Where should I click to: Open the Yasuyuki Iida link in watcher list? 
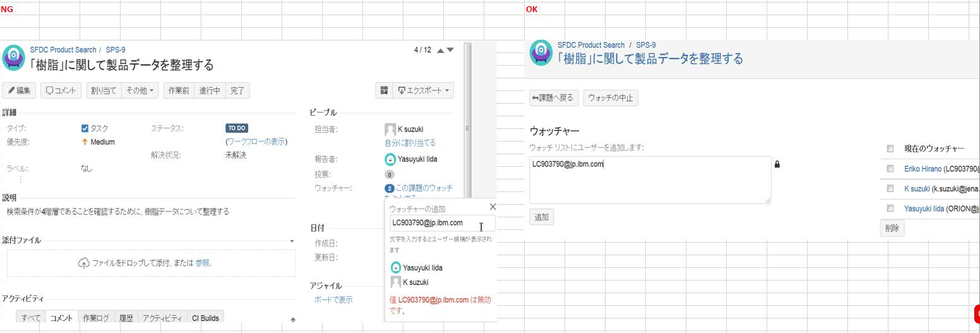[924, 208]
